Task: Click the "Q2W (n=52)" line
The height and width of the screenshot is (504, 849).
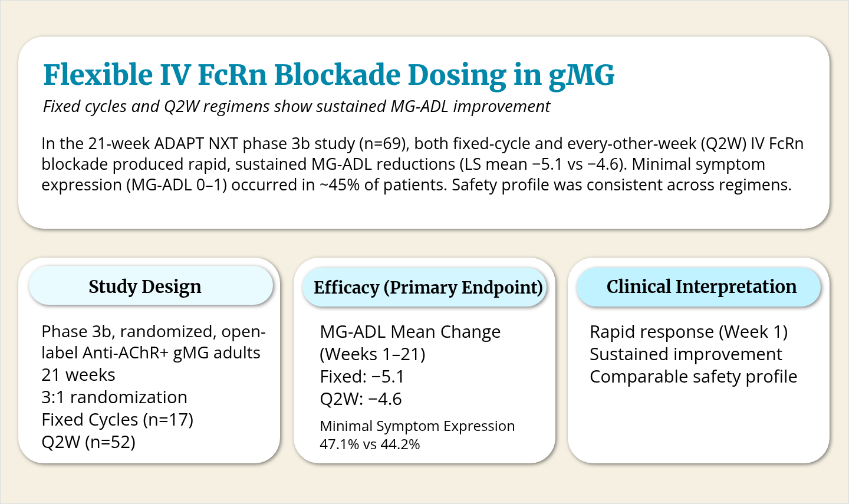Action: [88, 442]
